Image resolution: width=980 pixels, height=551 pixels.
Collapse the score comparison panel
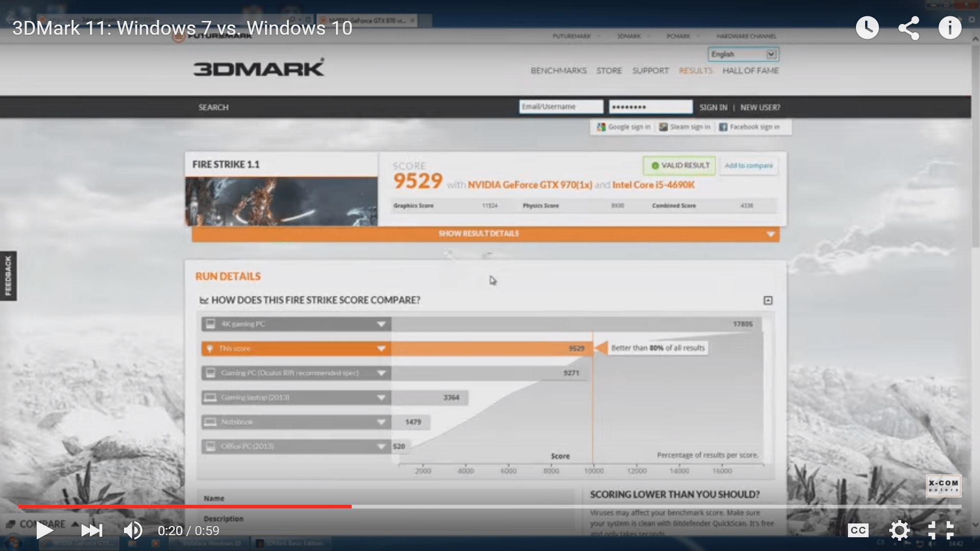pos(768,300)
